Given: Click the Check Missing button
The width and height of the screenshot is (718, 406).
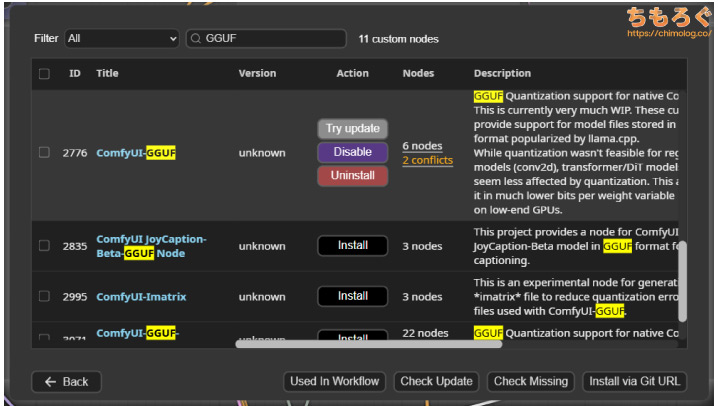Looking at the screenshot, I should (x=531, y=381).
